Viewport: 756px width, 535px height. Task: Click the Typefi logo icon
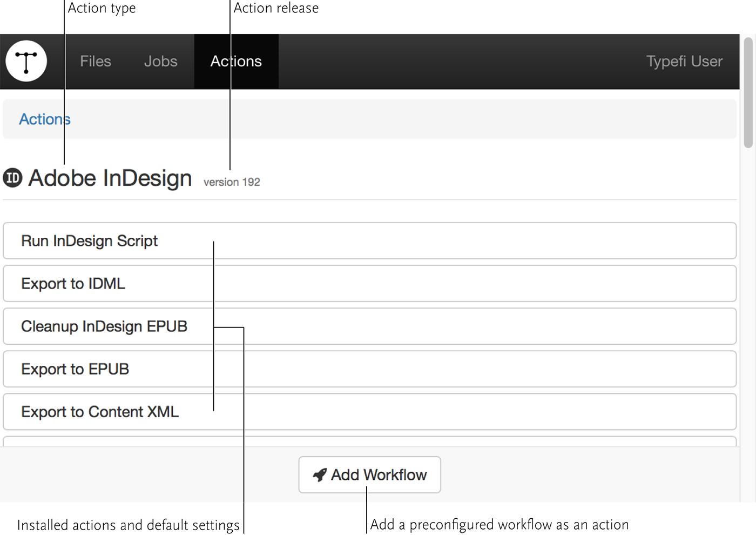(x=26, y=61)
